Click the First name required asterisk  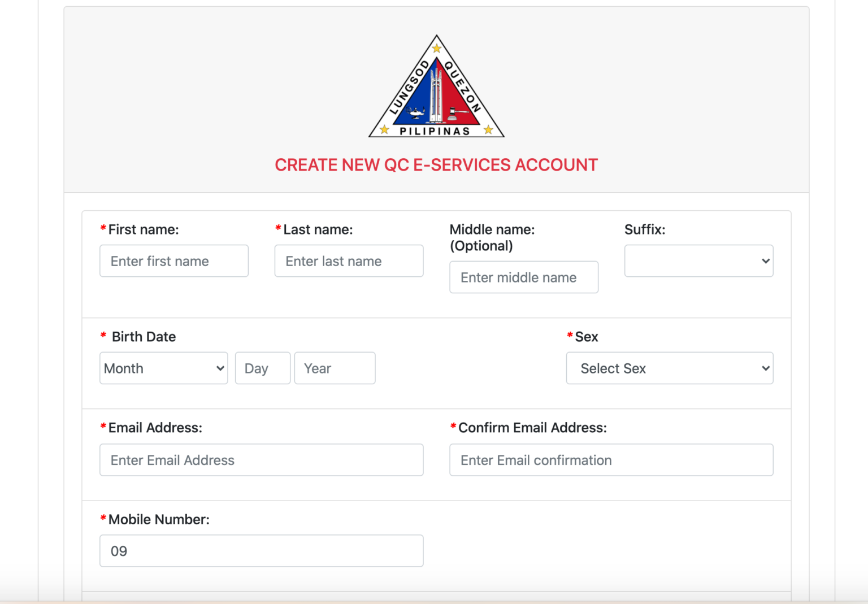tap(102, 229)
